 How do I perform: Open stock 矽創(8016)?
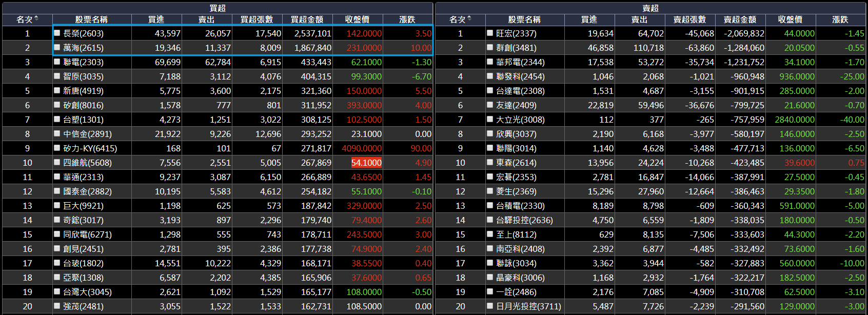click(83, 105)
